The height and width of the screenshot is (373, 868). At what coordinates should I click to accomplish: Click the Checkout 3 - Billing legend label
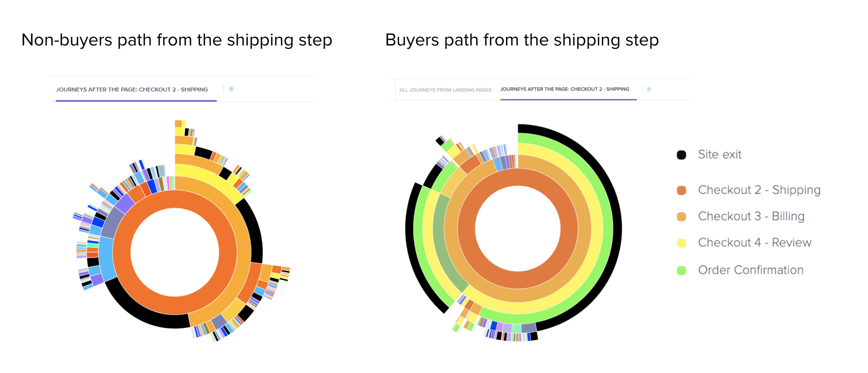click(x=751, y=216)
